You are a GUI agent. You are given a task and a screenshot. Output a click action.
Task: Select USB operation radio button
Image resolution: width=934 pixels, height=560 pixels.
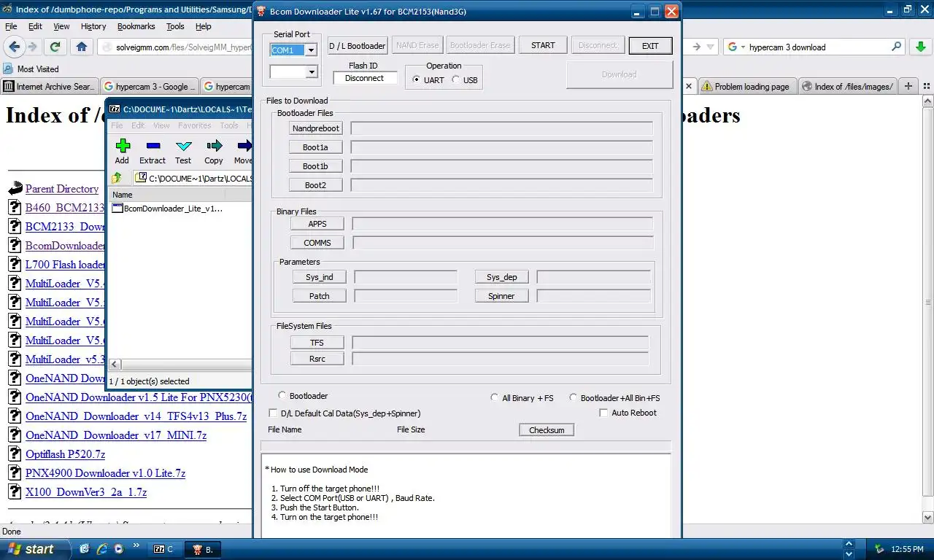pyautogui.click(x=456, y=80)
